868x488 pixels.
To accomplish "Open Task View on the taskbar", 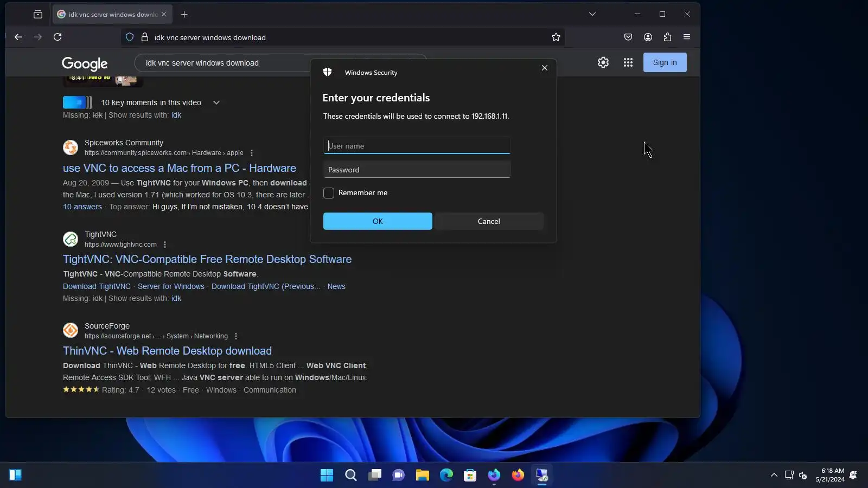I will coord(375,476).
